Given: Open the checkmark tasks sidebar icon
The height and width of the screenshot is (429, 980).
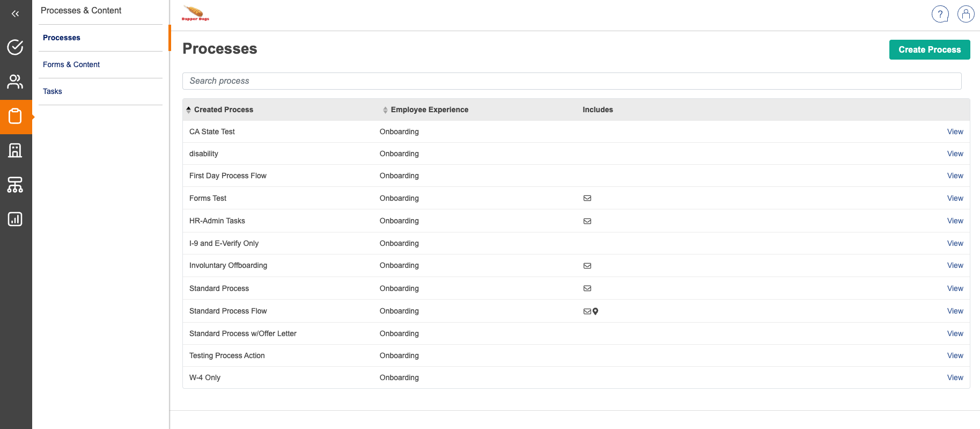Looking at the screenshot, I should coord(15,47).
